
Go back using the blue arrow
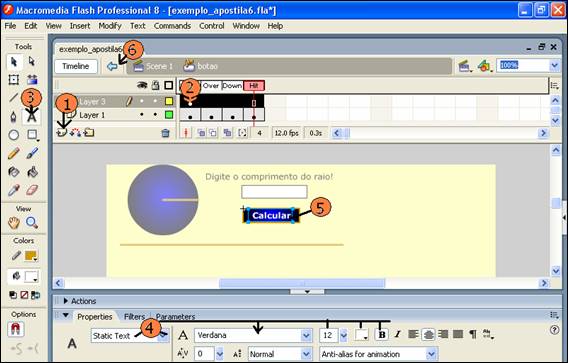pyautogui.click(x=112, y=66)
